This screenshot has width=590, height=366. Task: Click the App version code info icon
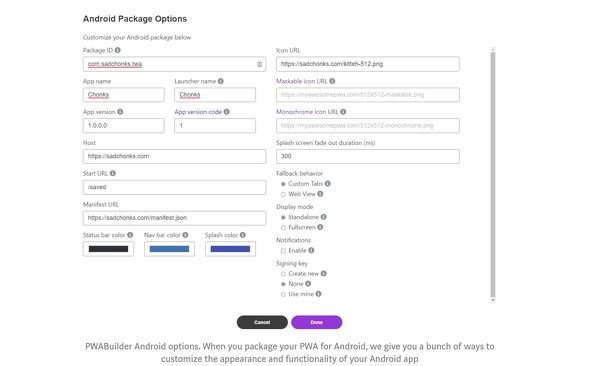(x=227, y=112)
